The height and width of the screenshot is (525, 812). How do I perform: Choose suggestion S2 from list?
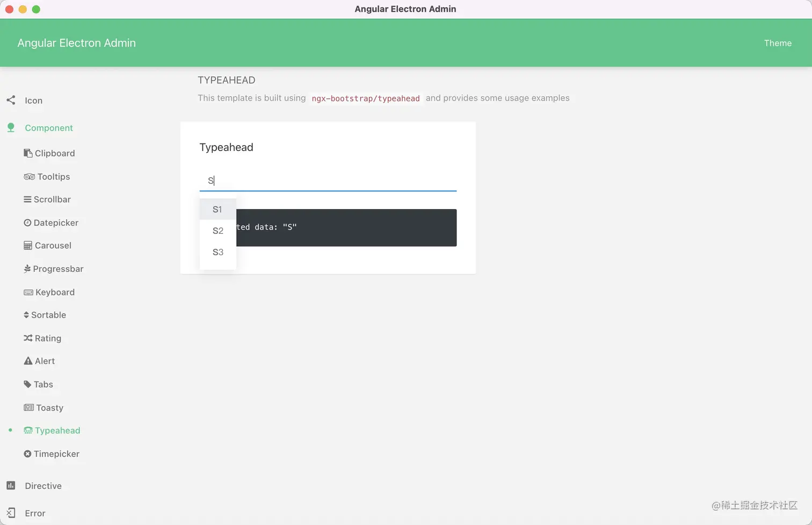click(x=218, y=231)
